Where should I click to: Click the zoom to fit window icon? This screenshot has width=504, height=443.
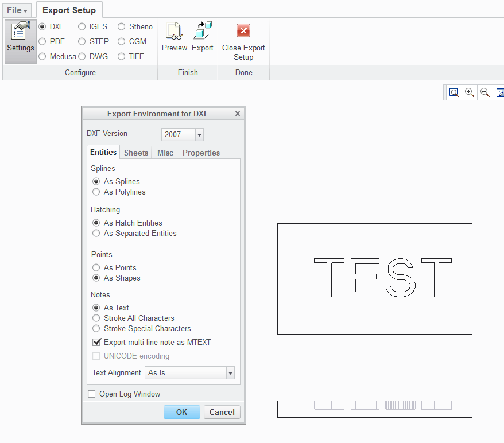(x=453, y=93)
